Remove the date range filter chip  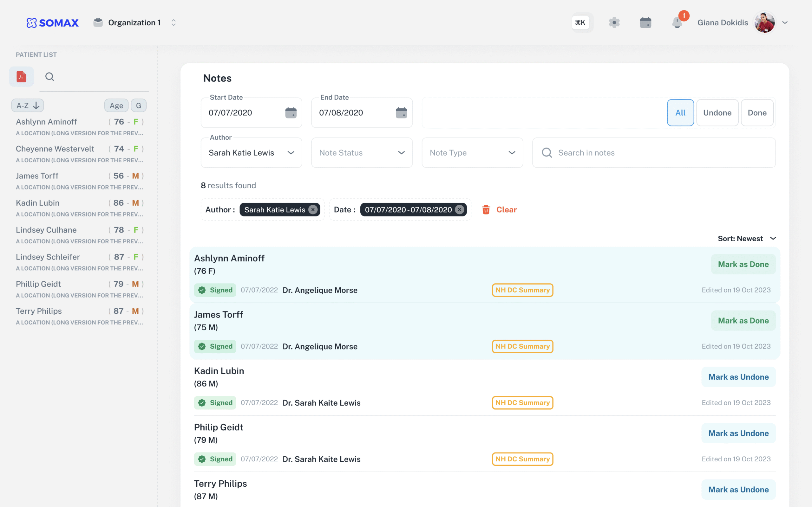(x=459, y=209)
